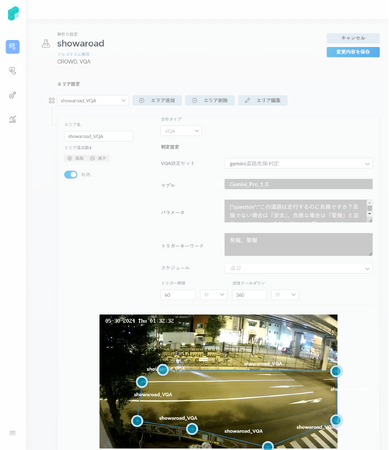Click the area name input field showaroad_VQA
The height and width of the screenshot is (450, 389).
(98, 136)
